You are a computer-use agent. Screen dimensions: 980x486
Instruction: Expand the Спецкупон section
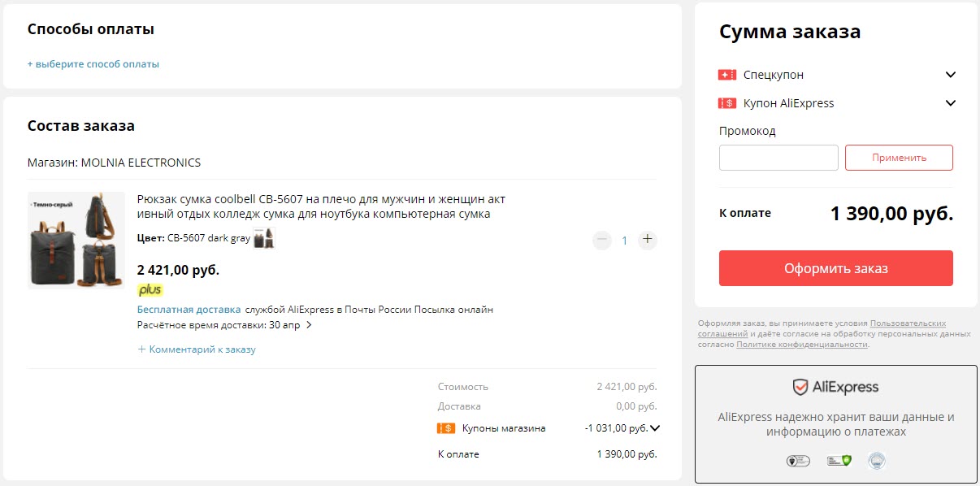[951, 74]
